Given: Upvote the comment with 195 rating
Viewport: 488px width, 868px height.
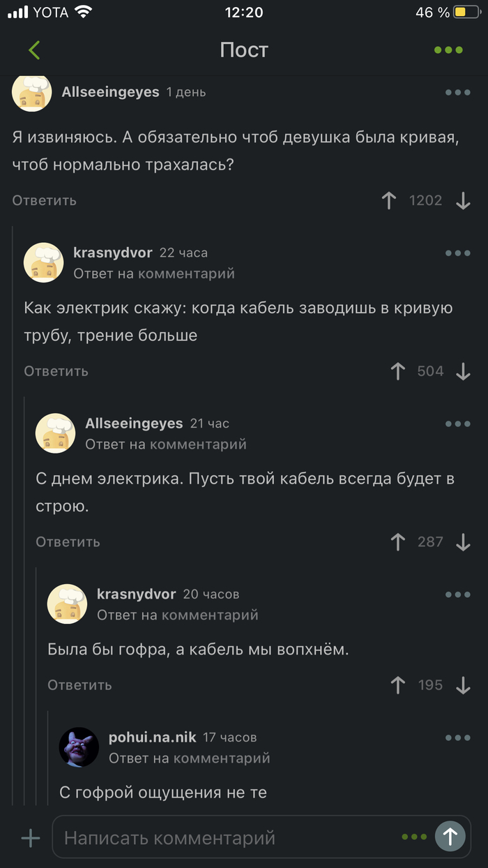Looking at the screenshot, I should pyautogui.click(x=398, y=685).
